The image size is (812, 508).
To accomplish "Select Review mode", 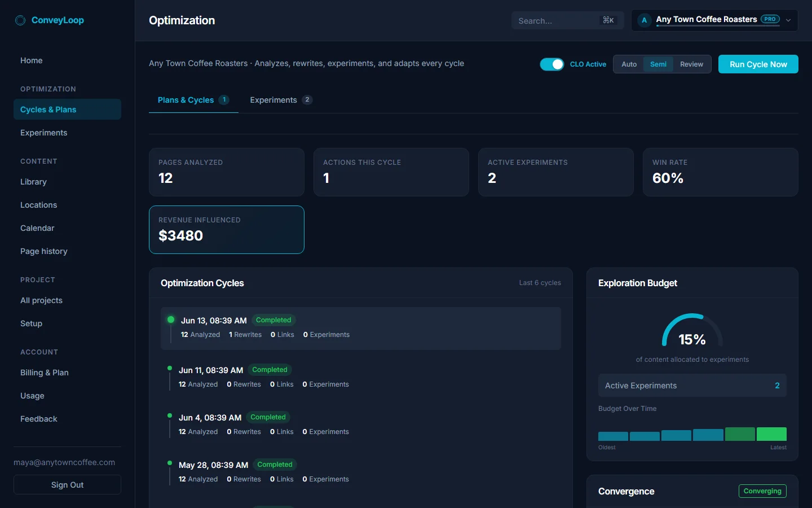I will pos(691,64).
